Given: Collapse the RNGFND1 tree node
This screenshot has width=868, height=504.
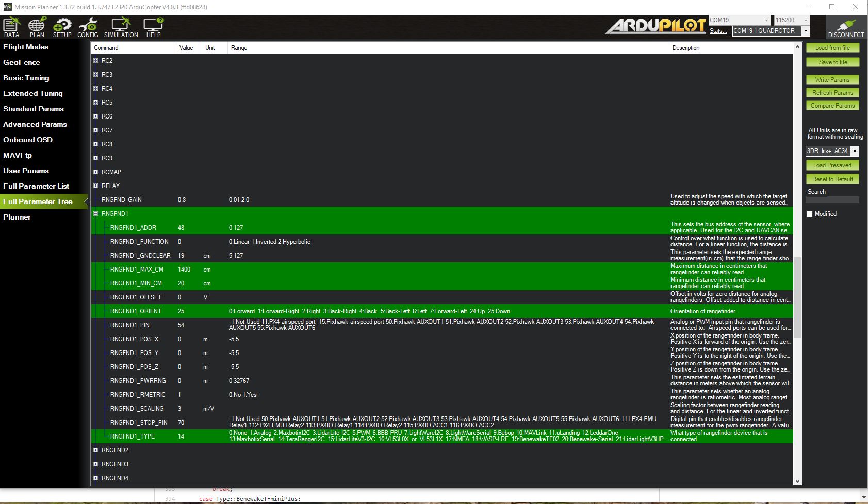Looking at the screenshot, I should point(95,214).
